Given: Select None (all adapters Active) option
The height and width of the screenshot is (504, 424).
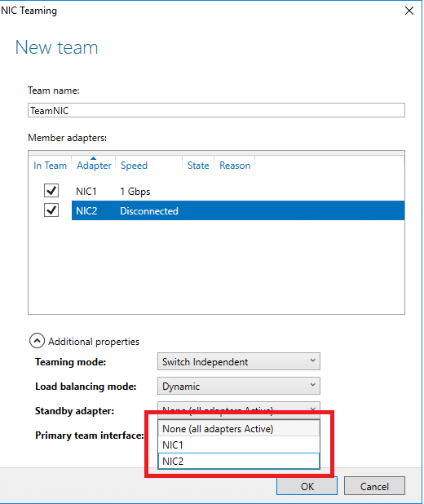Looking at the screenshot, I should point(239,428).
